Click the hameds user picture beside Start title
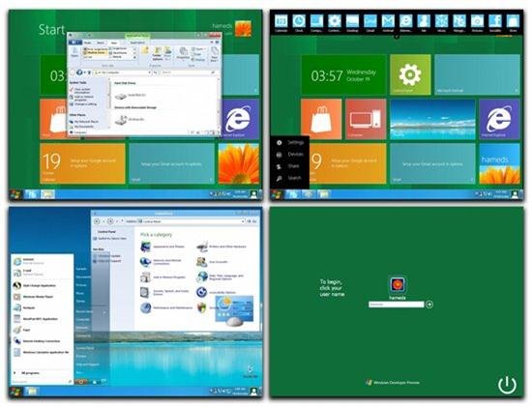 coord(243,29)
